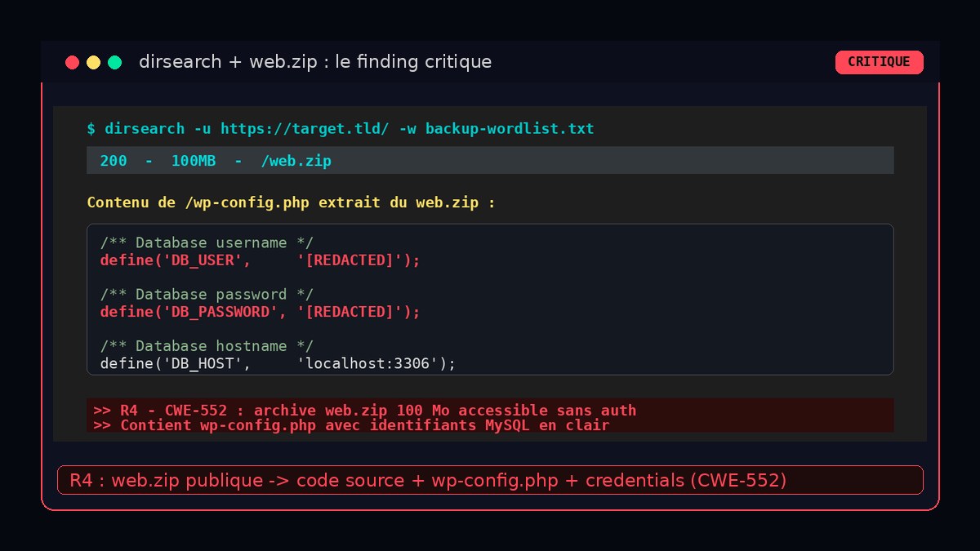Select the '200 - 100MB - /web.zip' result row
This screenshot has width=980, height=551.
point(490,161)
